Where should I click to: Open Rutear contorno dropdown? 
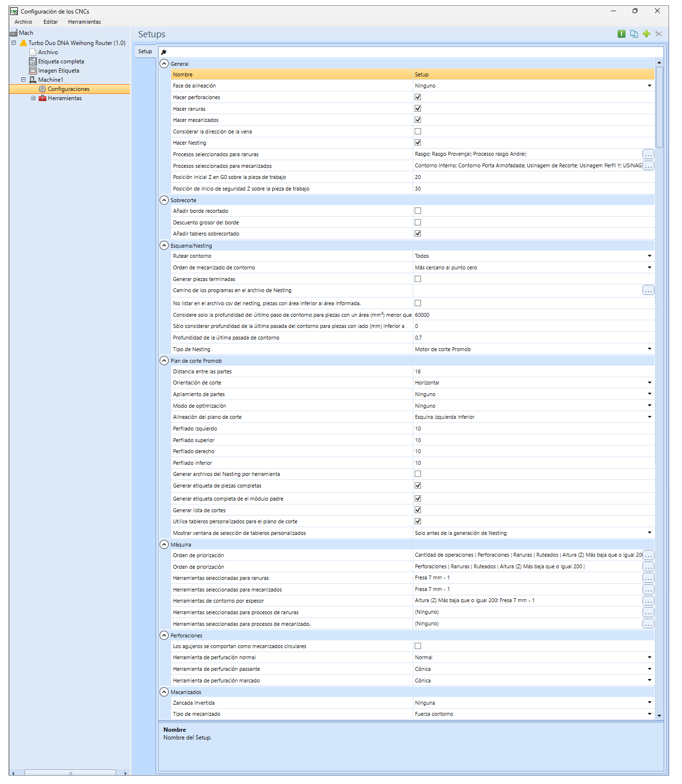point(649,256)
